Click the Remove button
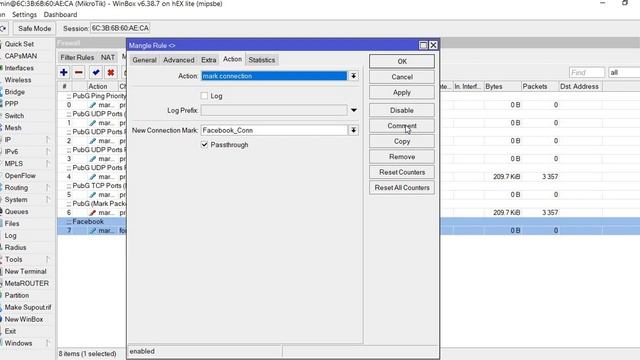640x360 pixels. 402,157
